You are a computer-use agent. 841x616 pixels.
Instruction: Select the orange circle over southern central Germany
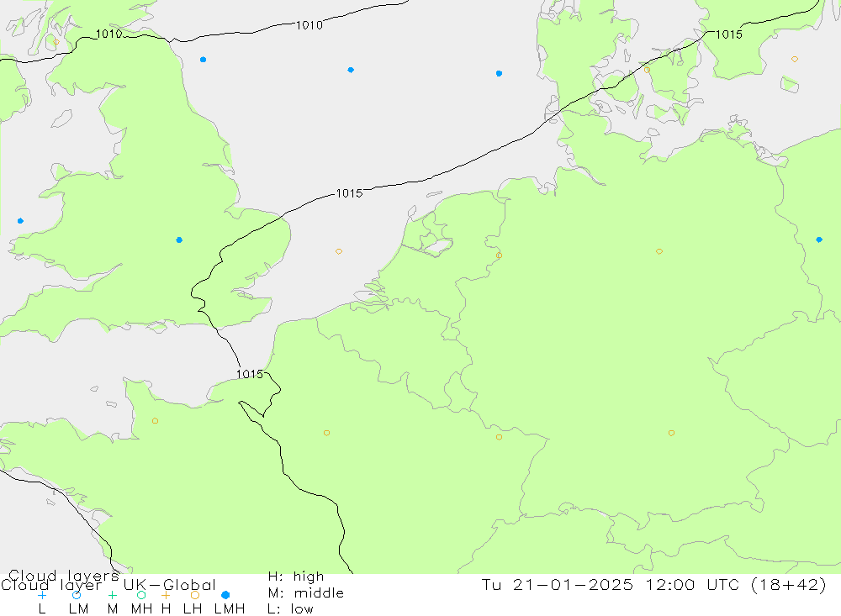pyautogui.click(x=671, y=433)
